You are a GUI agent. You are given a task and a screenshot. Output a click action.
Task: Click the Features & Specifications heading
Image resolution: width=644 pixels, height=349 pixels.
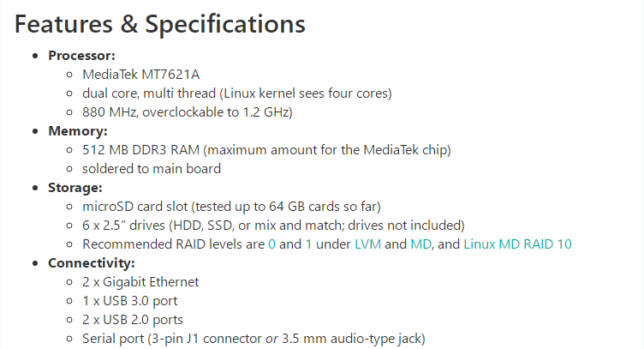160,24
